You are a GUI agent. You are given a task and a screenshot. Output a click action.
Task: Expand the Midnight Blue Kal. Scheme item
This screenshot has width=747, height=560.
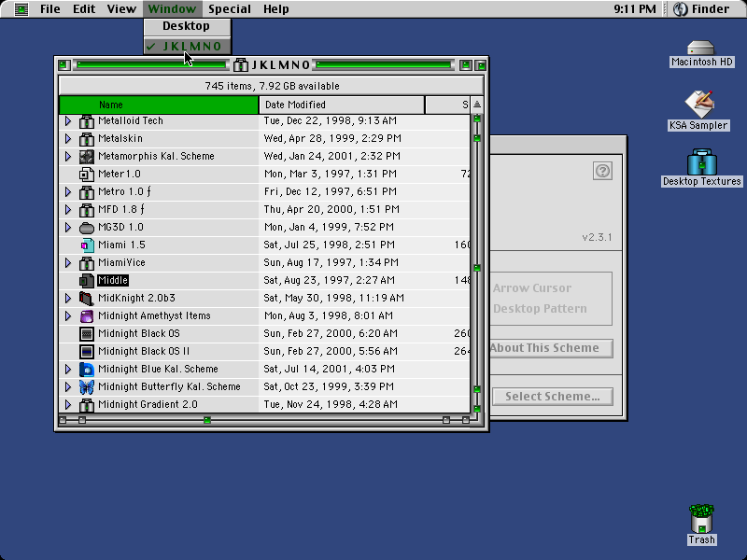coord(68,369)
